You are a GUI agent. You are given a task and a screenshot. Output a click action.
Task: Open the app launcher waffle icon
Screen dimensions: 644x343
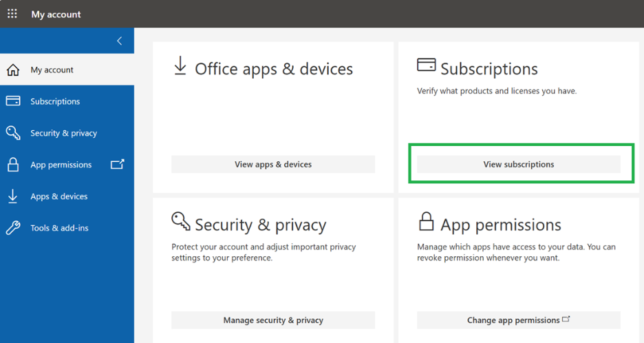click(x=12, y=14)
